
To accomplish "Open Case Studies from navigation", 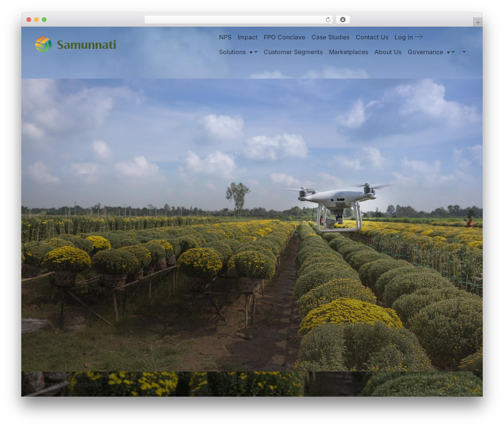I will (x=330, y=37).
